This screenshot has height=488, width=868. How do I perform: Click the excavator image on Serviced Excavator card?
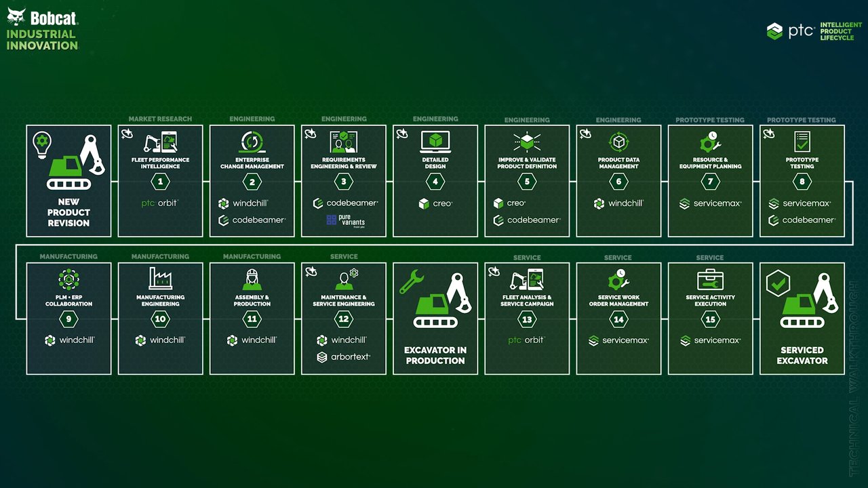coord(810,300)
